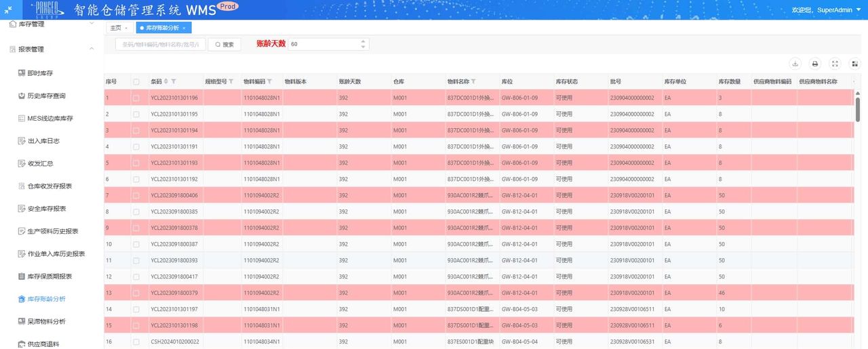Collapse sidebar with the top-left arrows icon
This screenshot has height=349, width=868.
coord(7,9)
